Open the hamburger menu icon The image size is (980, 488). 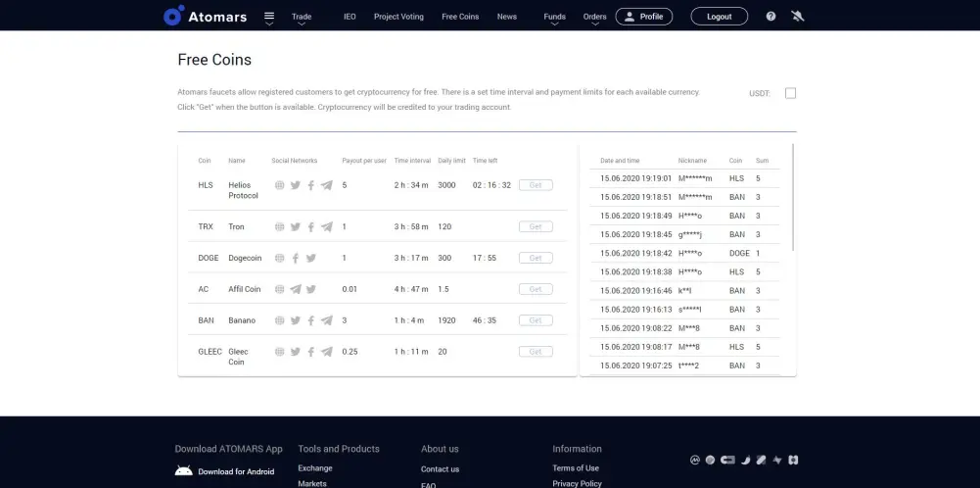[x=269, y=17]
